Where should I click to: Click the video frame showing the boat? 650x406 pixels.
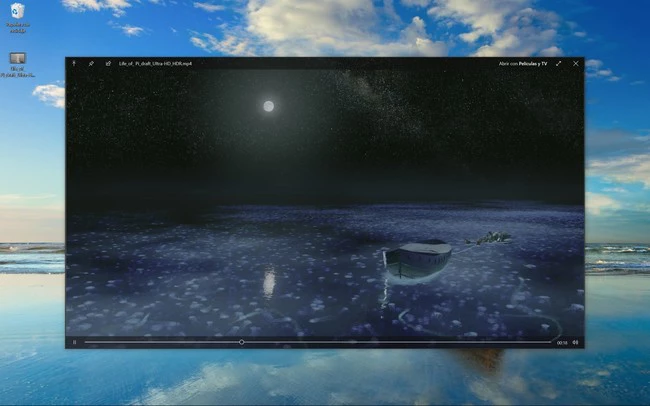(325, 202)
